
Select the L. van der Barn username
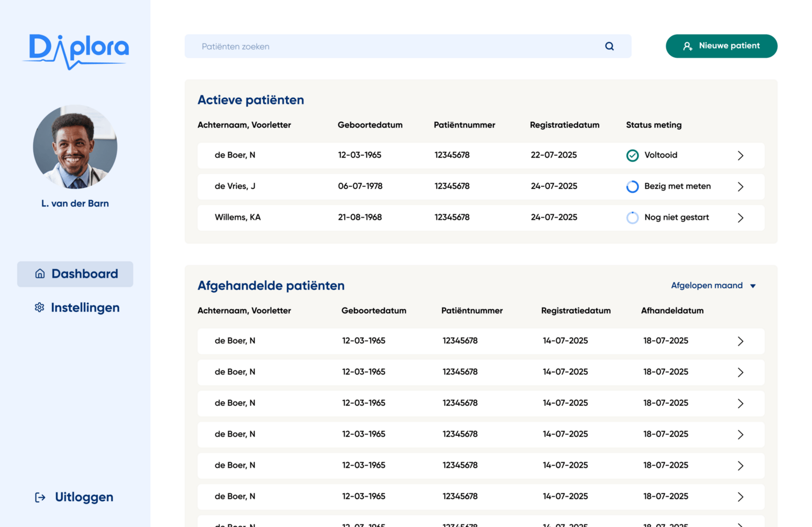(x=75, y=203)
